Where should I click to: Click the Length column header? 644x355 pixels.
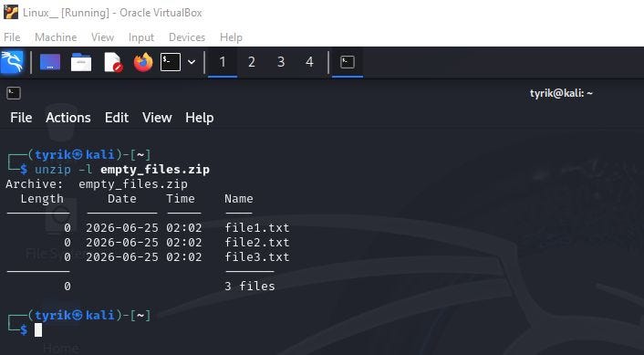pos(42,199)
